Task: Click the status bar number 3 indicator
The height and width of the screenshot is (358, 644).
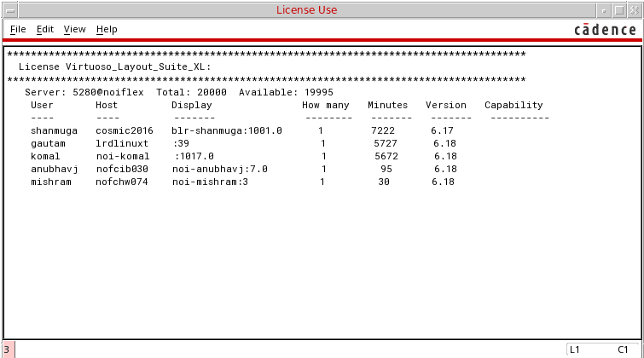Action: pos(9,349)
